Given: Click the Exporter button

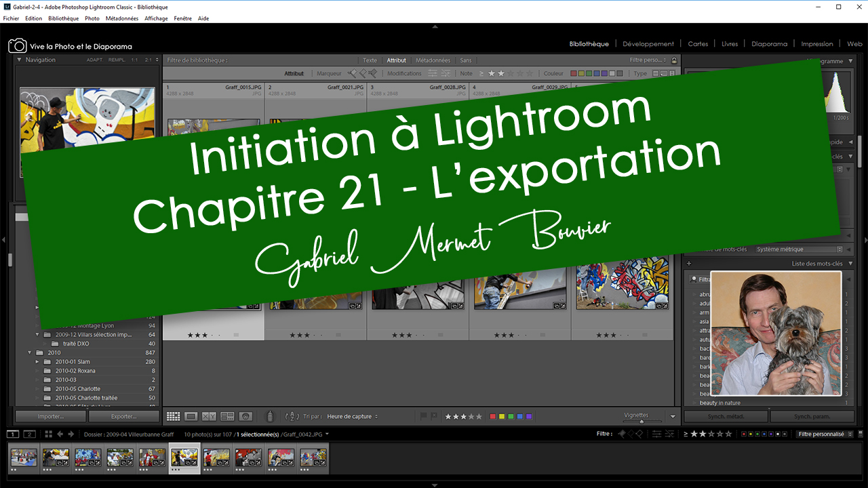Looking at the screenshot, I should pos(123,416).
